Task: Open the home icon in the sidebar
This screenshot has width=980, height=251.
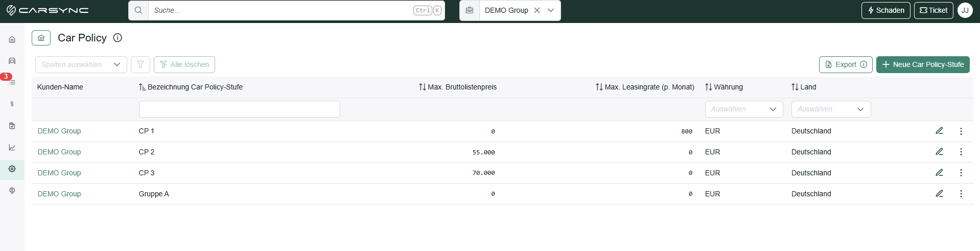Action: click(x=12, y=39)
